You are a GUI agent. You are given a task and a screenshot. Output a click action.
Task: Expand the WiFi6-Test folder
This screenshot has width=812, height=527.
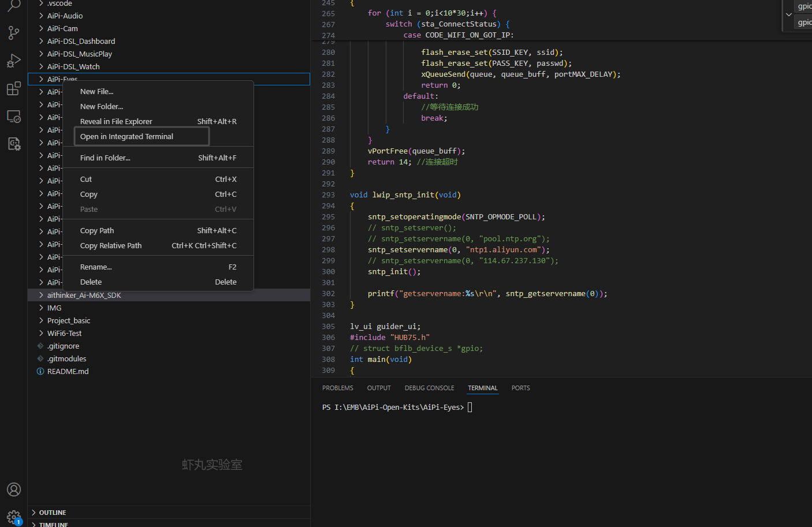click(41, 333)
